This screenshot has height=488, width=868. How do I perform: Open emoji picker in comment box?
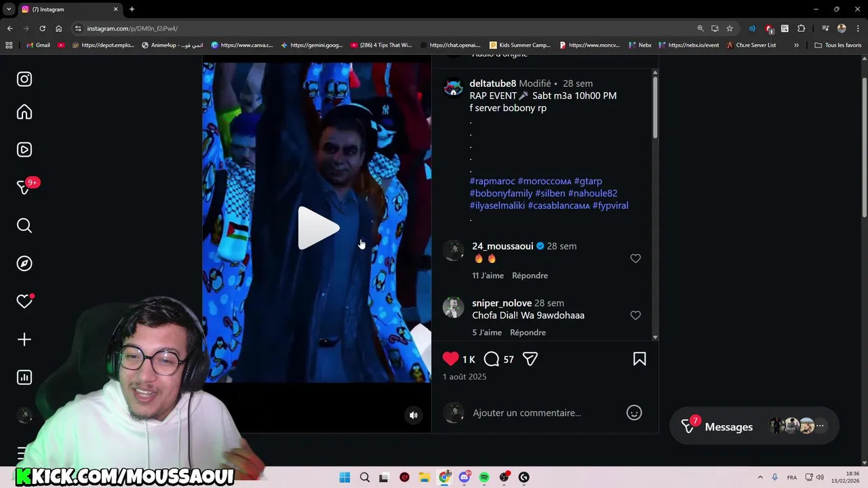pos(634,413)
